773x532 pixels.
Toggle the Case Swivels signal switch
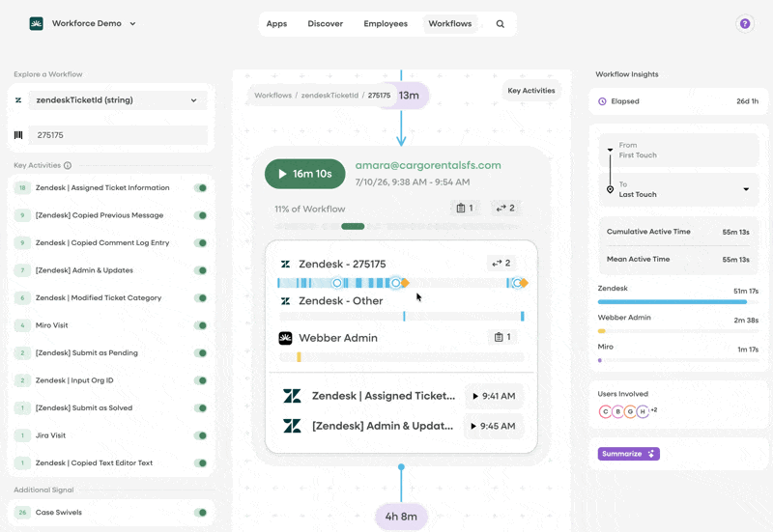coord(200,513)
